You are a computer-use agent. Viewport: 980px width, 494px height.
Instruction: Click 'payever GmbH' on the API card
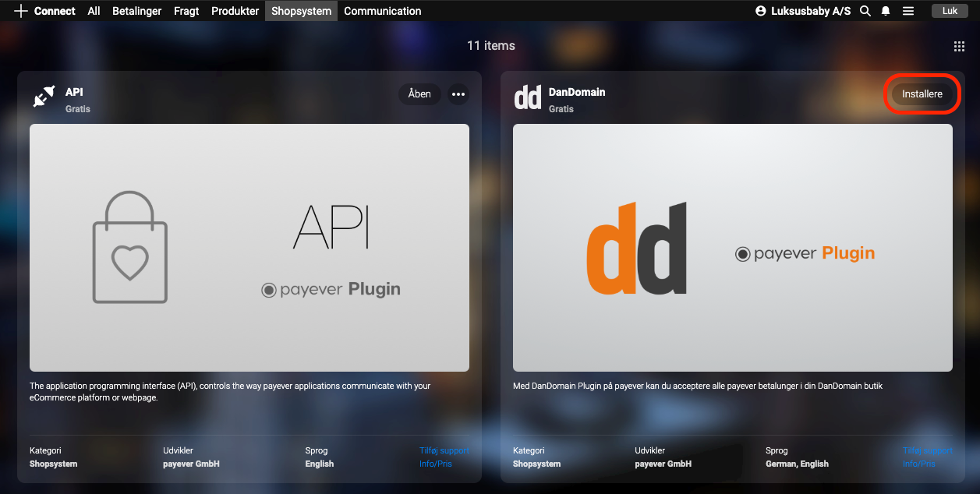pos(192,464)
